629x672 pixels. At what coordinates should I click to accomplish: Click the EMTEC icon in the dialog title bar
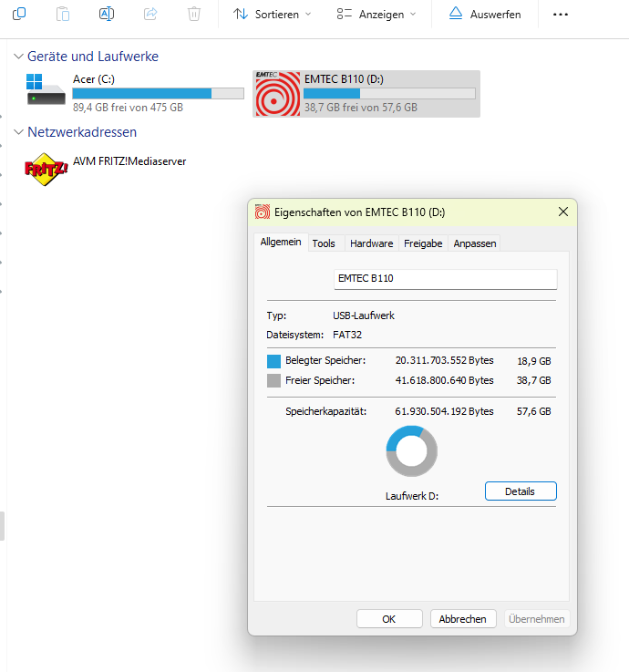click(x=263, y=212)
